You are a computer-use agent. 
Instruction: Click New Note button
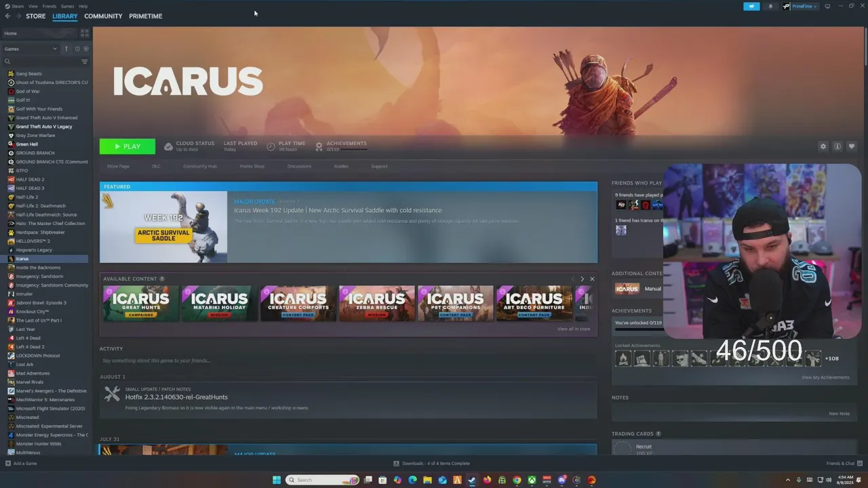[839, 413]
